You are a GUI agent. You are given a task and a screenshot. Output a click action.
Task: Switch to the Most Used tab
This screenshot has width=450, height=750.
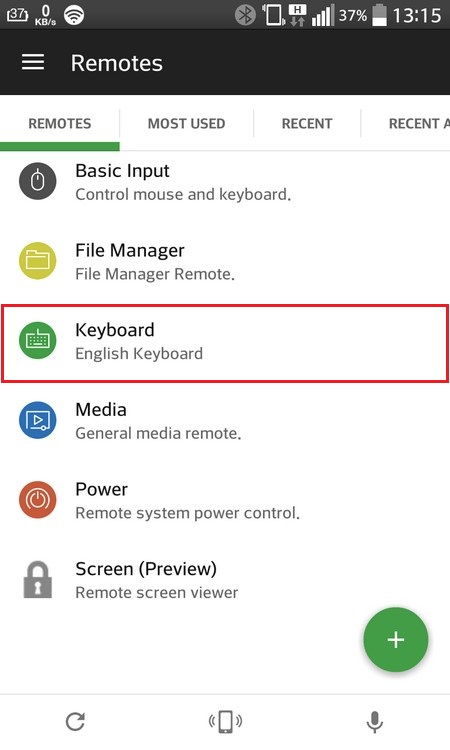(187, 123)
